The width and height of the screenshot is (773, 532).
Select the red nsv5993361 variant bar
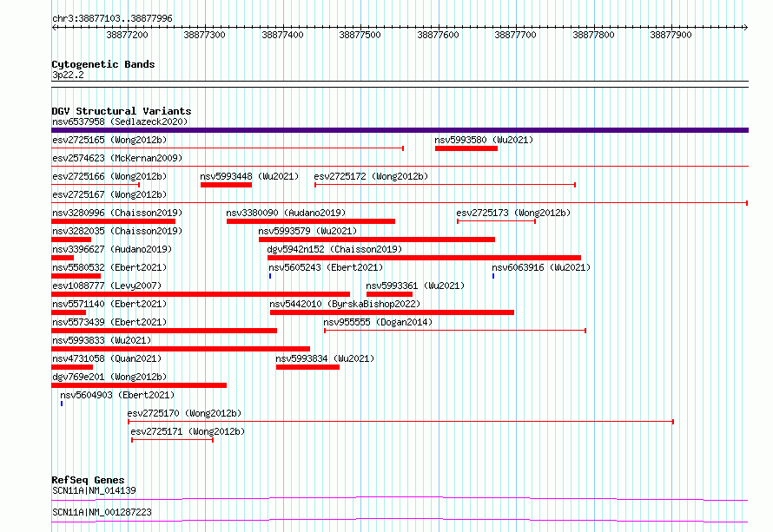click(389, 294)
